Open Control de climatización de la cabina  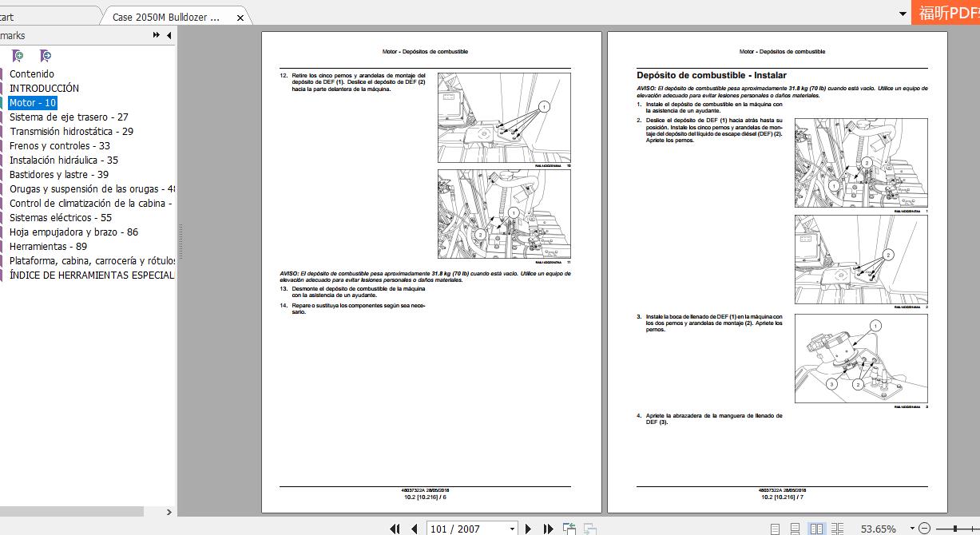(91, 204)
